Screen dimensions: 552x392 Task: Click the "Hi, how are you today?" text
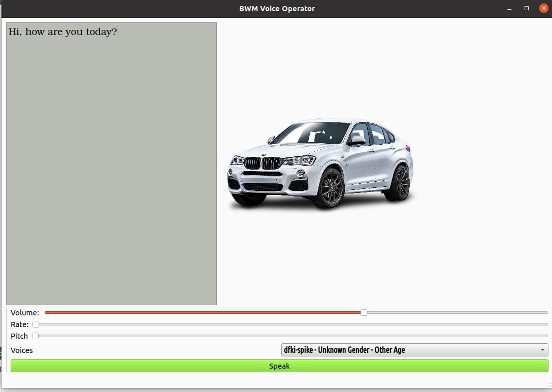(x=62, y=31)
